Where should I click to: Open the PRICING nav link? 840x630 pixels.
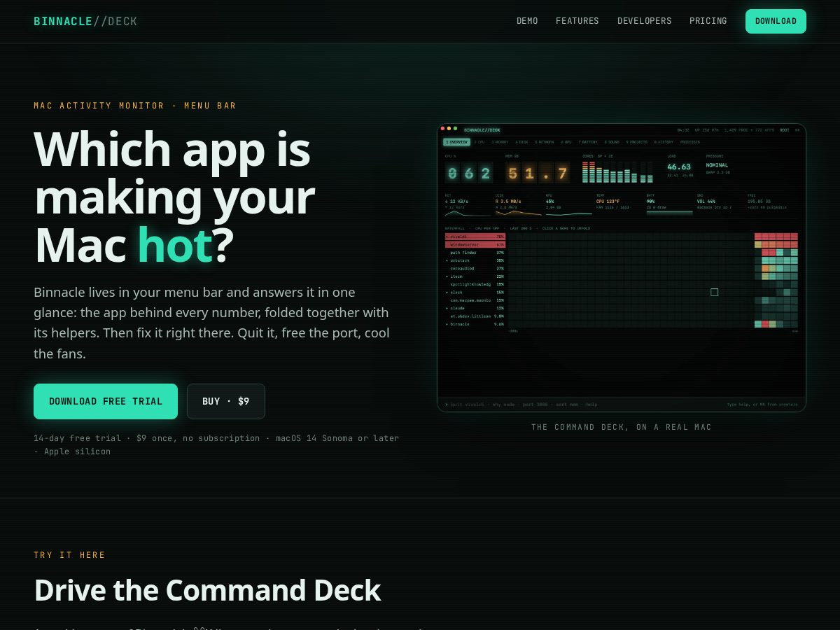coord(708,21)
